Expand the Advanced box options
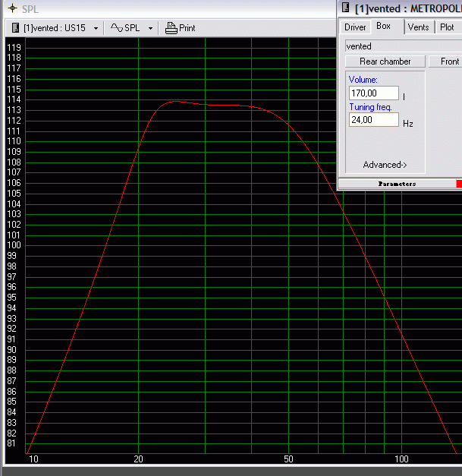Viewport: 462px width, 476px height. point(385,165)
